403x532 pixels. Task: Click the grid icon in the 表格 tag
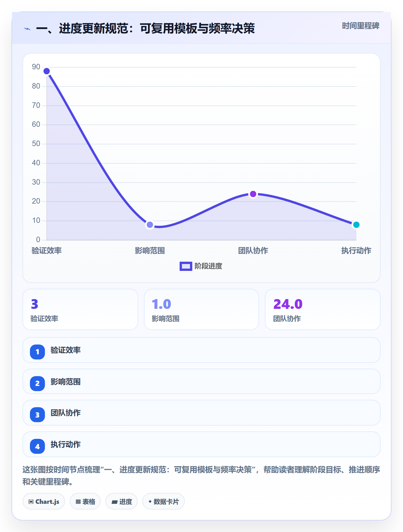[78, 502]
